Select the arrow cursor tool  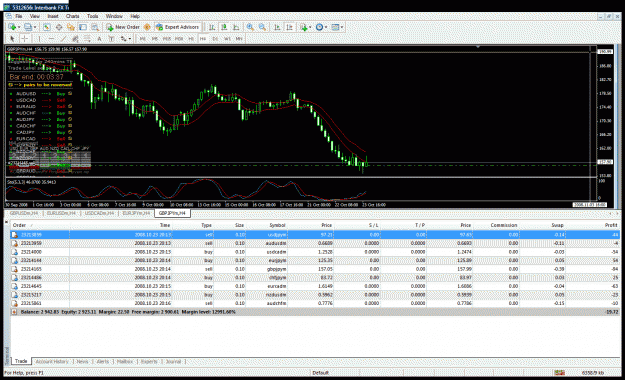click(x=12, y=39)
